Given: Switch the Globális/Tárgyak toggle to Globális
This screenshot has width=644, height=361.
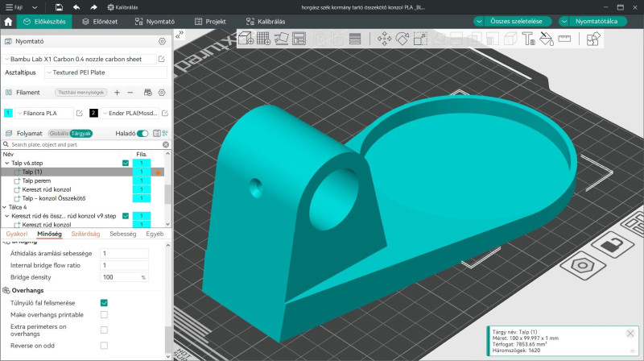Looking at the screenshot, I should point(59,133).
